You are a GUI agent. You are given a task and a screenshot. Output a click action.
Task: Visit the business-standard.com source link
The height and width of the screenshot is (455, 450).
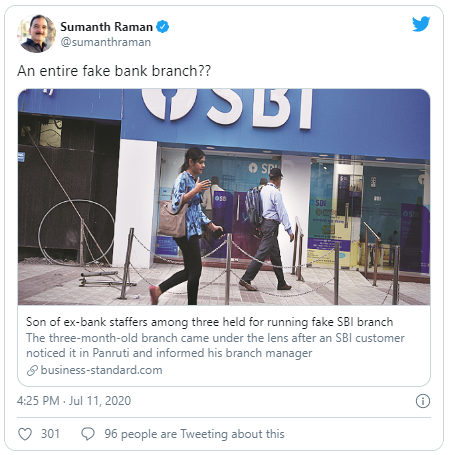point(101,370)
